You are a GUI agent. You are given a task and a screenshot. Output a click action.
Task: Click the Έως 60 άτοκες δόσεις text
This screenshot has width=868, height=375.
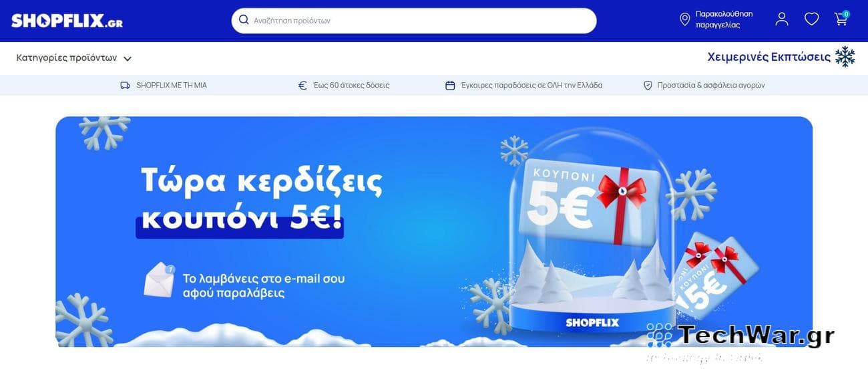(351, 86)
